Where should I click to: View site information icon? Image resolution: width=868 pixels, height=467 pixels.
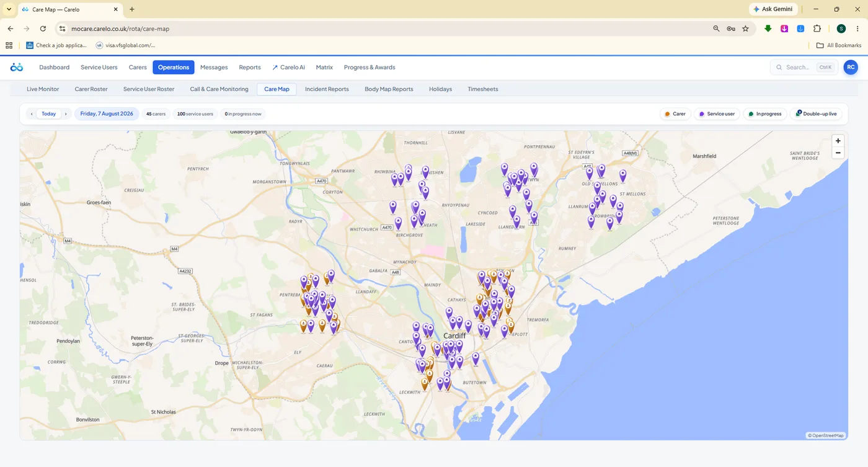[61, 29]
